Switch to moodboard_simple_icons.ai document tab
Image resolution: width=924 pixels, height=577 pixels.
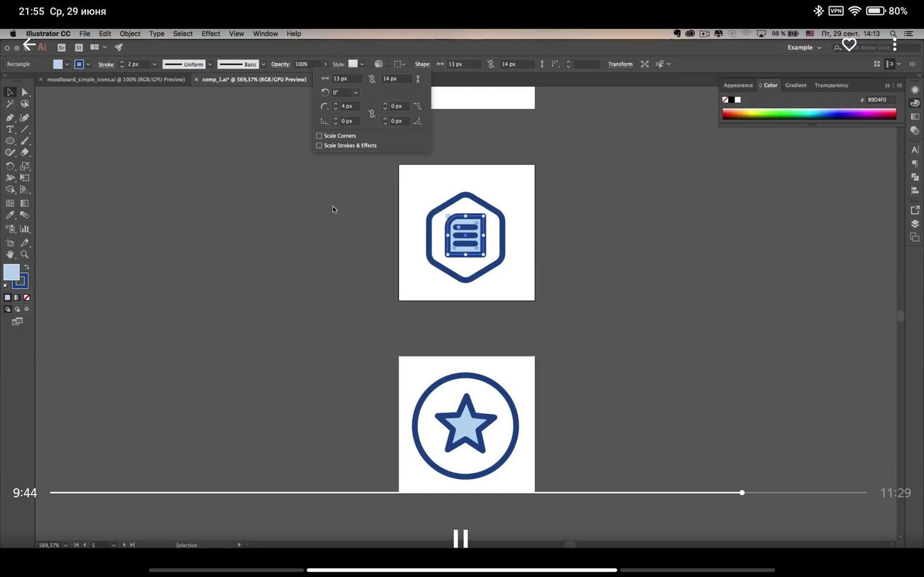pyautogui.click(x=116, y=79)
